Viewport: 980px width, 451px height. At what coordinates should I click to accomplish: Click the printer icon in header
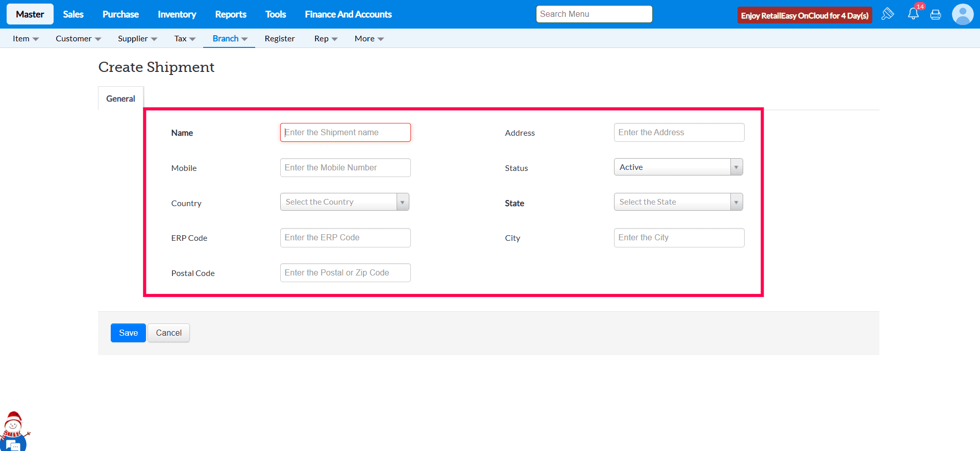(936, 14)
